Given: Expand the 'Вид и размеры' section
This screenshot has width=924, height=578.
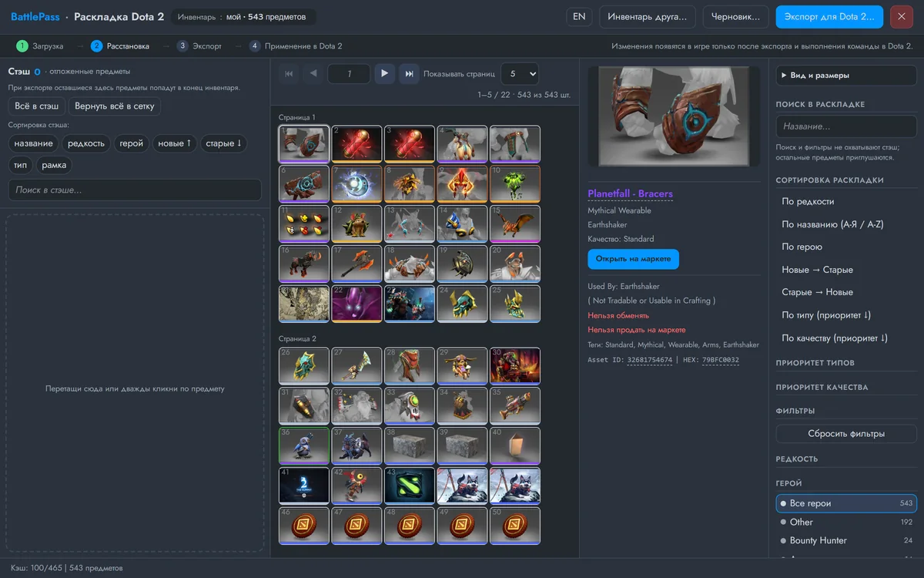Looking at the screenshot, I should (846, 76).
